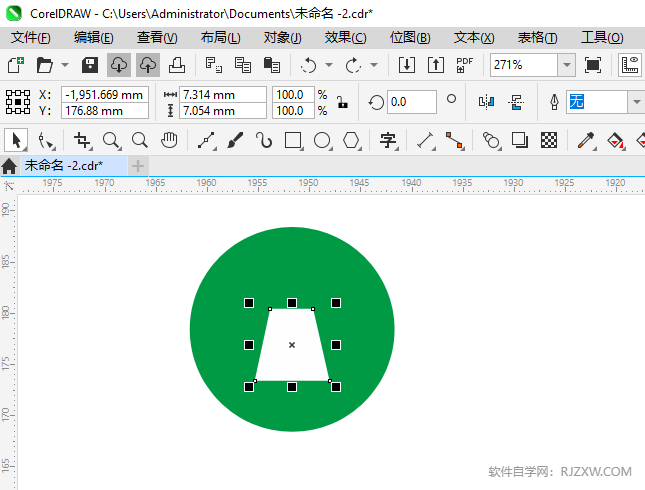Click the Copy icon
645x490 pixels.
(243, 65)
